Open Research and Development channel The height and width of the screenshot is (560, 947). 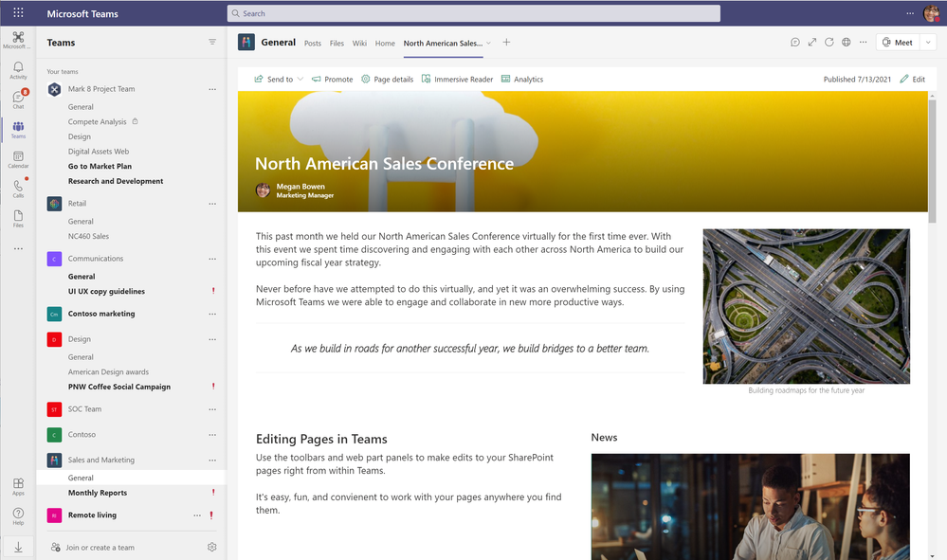[116, 181]
